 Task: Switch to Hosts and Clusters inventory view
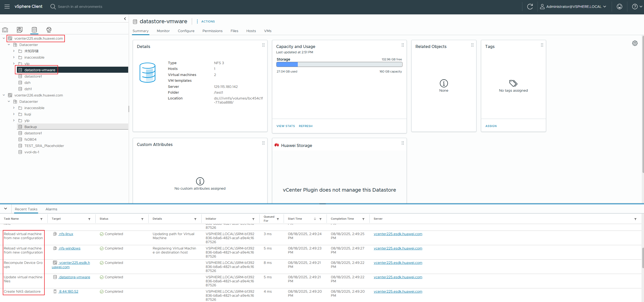[5, 30]
